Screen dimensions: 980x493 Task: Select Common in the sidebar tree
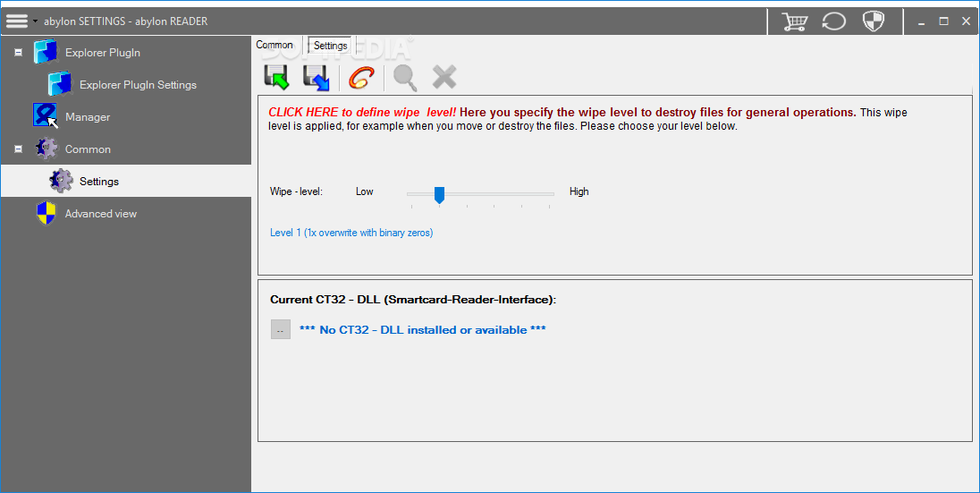pyautogui.click(x=89, y=149)
